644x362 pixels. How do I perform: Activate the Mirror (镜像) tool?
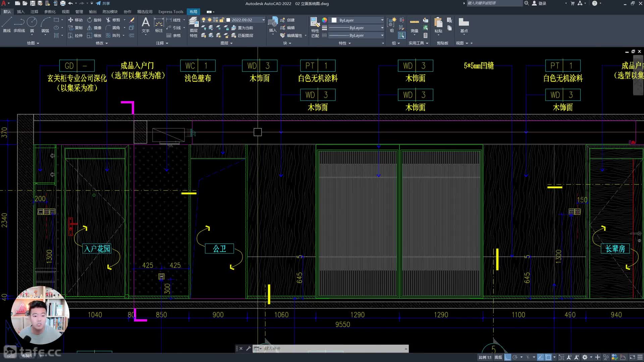coord(94,28)
